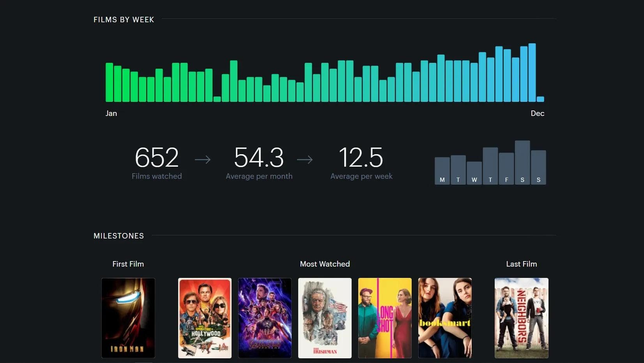This screenshot has width=644, height=363.
Task: Click the first green January bar
Action: [108, 82]
